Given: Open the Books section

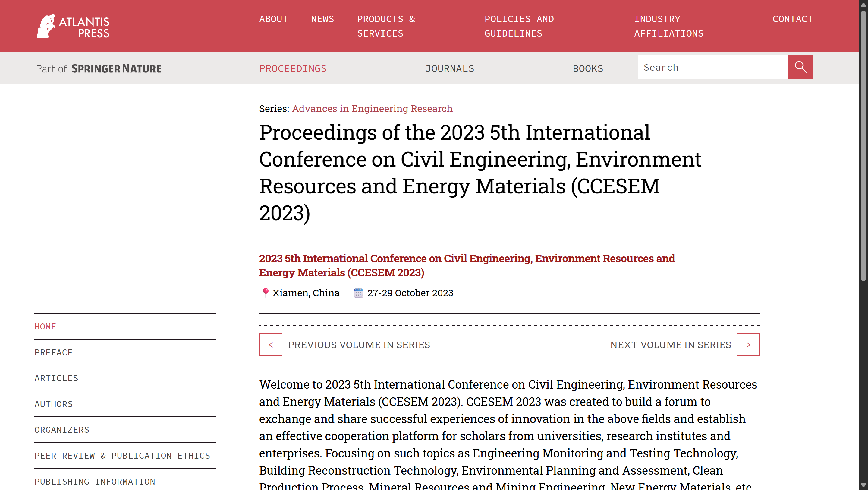Looking at the screenshot, I should click(x=588, y=69).
